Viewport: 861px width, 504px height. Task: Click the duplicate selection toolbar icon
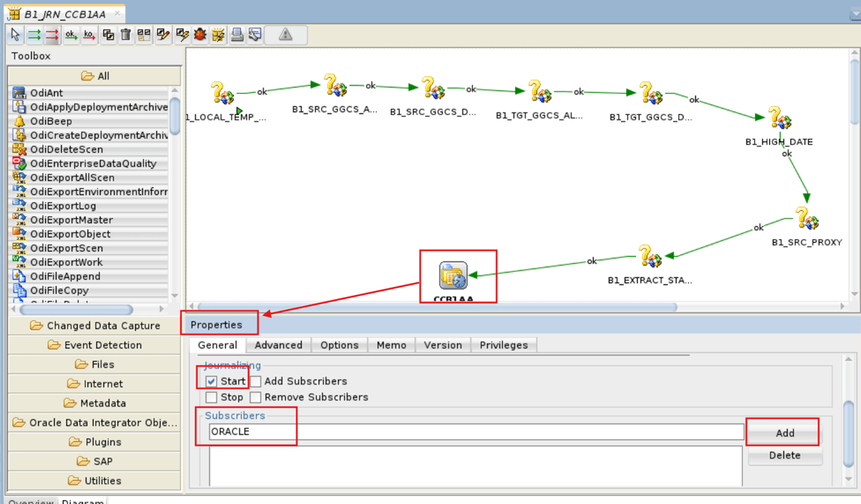(107, 35)
